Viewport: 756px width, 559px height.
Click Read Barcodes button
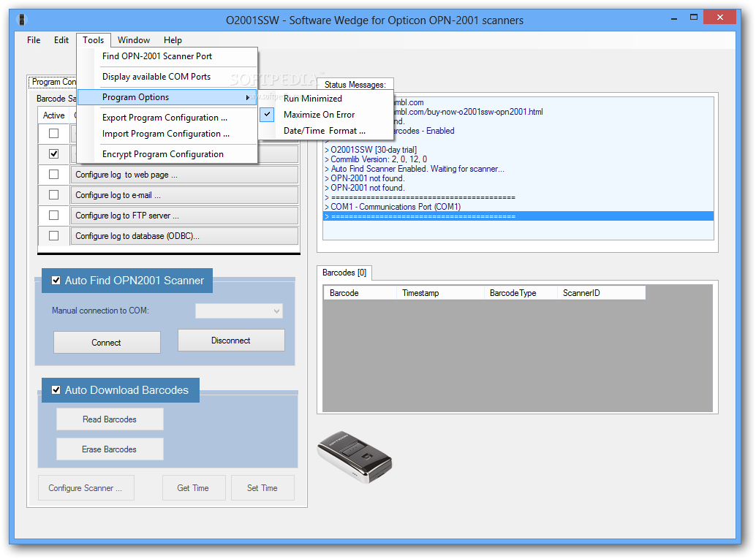tap(110, 419)
